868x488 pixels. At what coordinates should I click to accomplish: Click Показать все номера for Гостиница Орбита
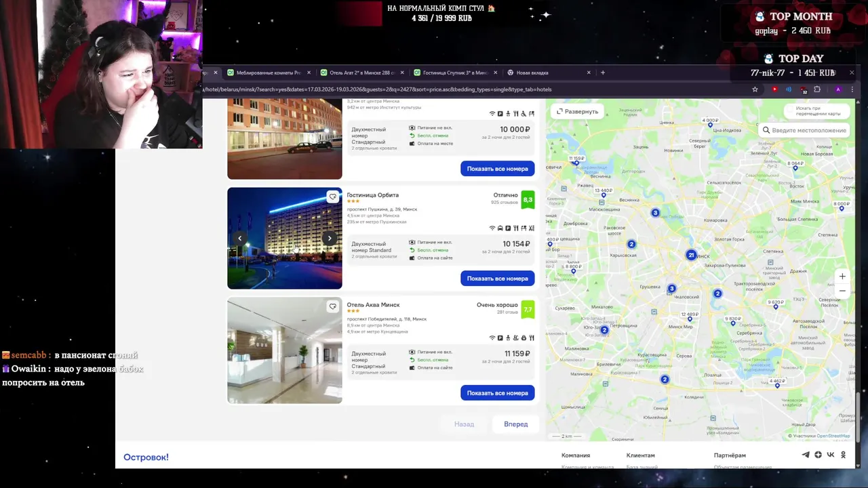[497, 279]
